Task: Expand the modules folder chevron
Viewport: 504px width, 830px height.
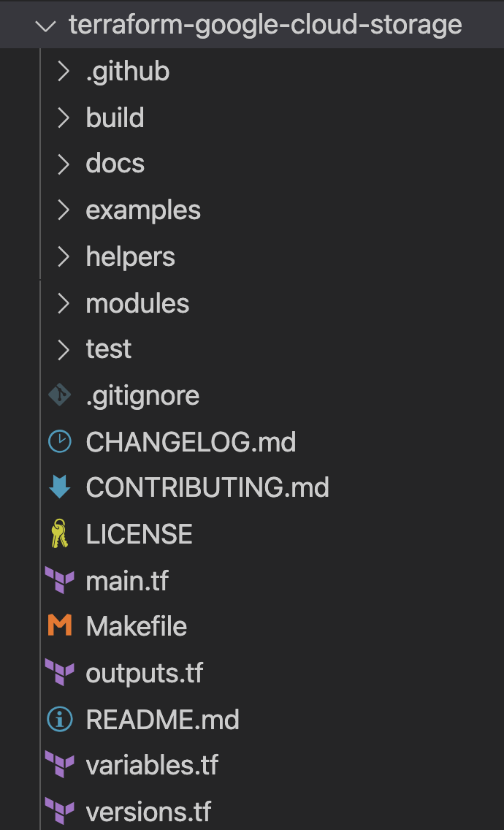Action: click(64, 303)
